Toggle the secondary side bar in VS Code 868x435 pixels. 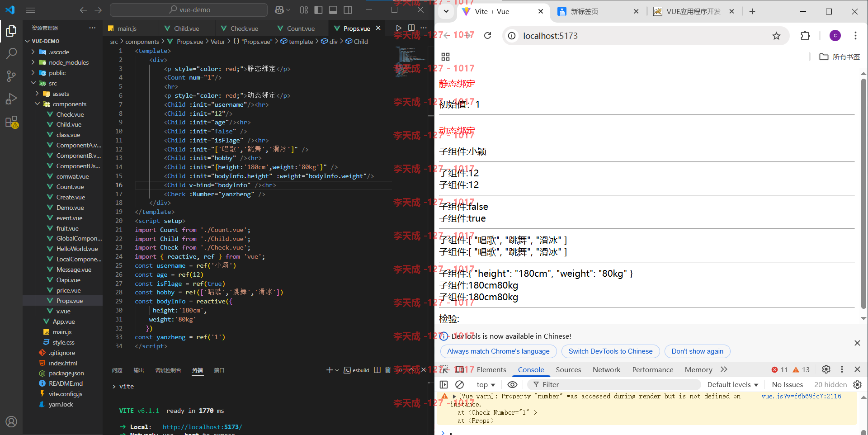(x=348, y=10)
